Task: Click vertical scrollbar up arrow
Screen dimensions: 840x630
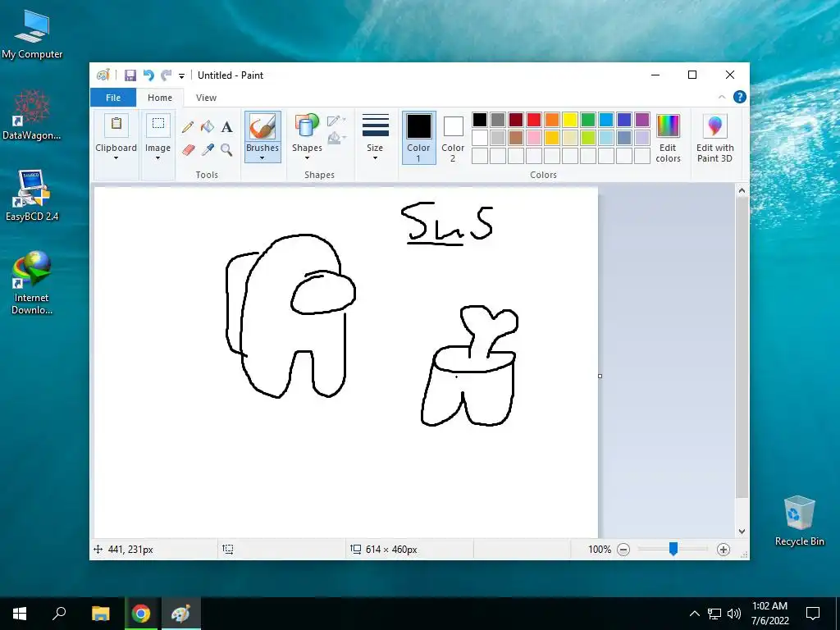Action: click(742, 190)
